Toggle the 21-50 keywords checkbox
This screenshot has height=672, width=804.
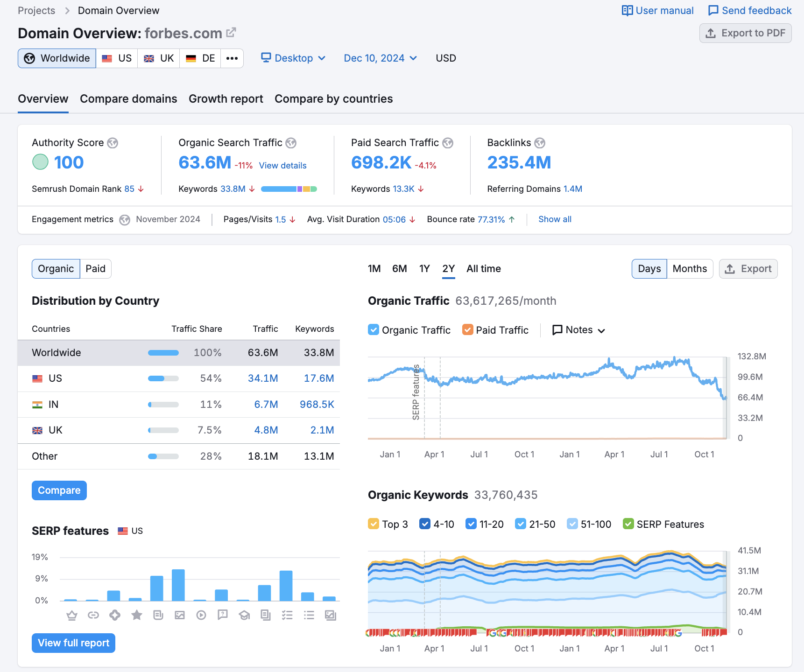pos(521,524)
